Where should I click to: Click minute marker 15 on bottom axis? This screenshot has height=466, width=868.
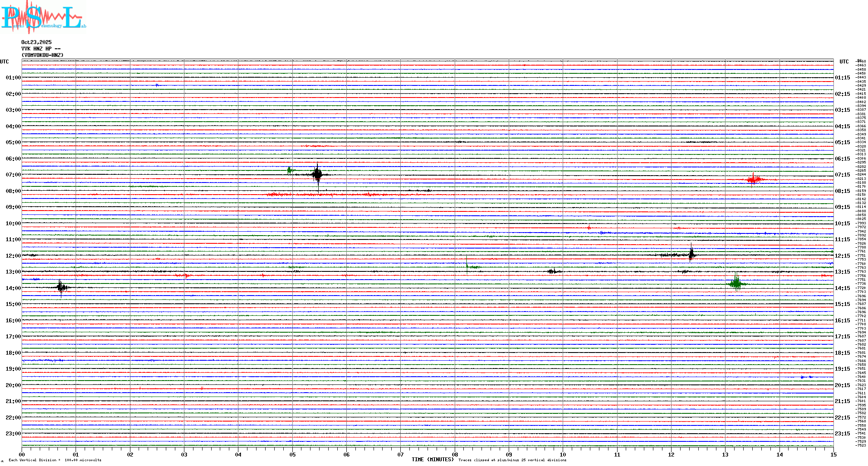[x=833, y=454]
